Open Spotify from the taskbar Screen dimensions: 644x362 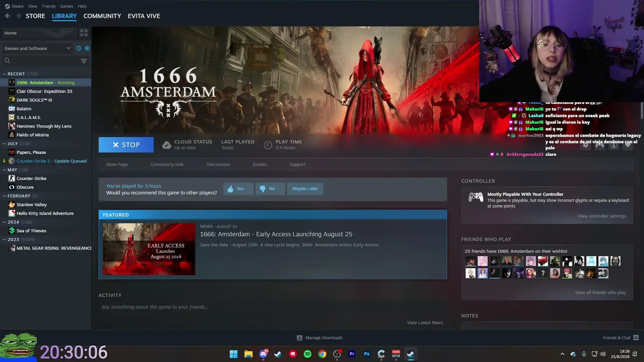(x=307, y=354)
